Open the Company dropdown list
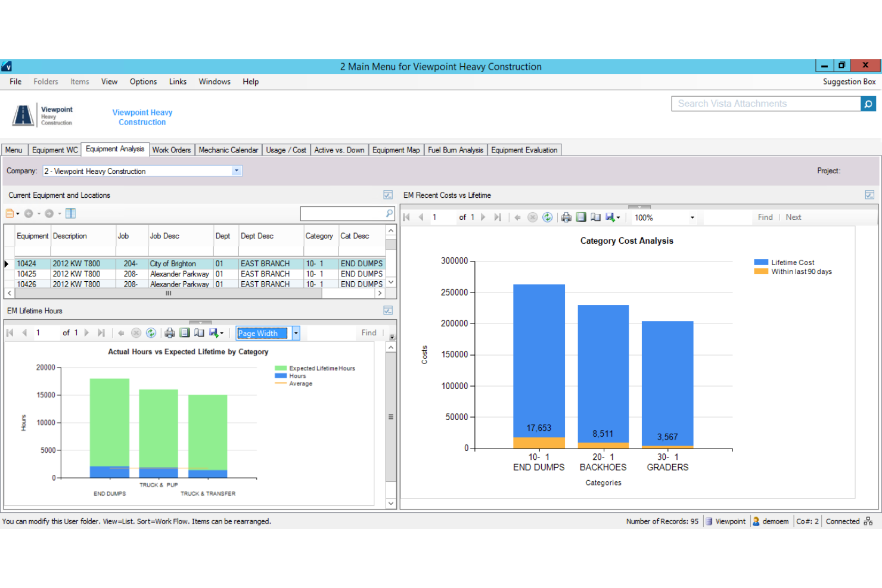Screen dimensions: 882x588 [237, 171]
